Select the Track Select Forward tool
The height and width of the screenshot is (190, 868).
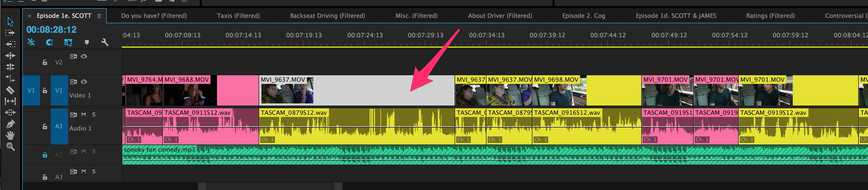[10, 33]
